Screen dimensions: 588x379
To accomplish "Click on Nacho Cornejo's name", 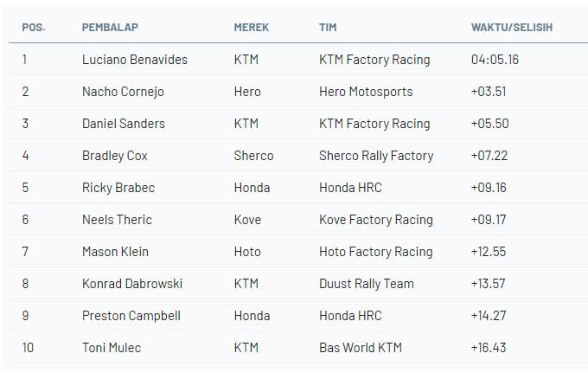I will click(123, 92).
